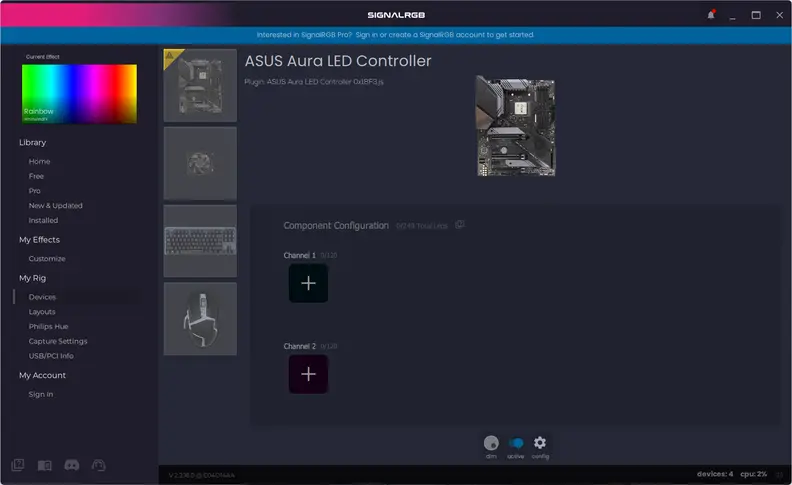
Task: Click Sign In under My Account
Action: point(41,394)
